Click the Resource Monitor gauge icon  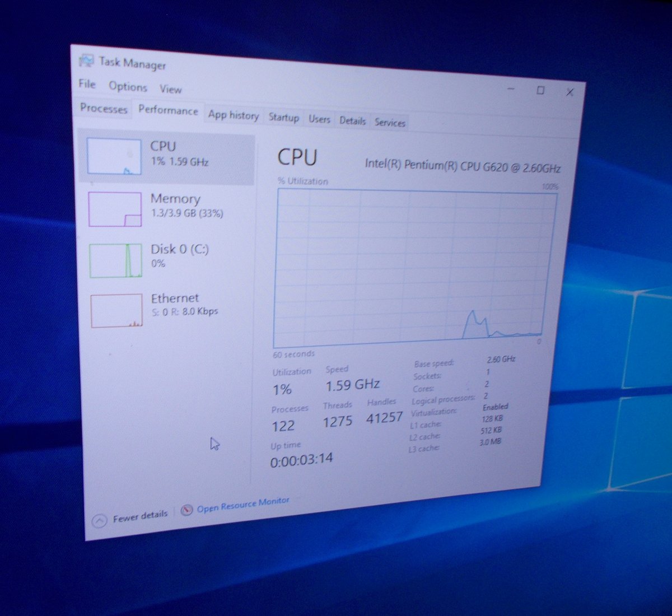187,510
